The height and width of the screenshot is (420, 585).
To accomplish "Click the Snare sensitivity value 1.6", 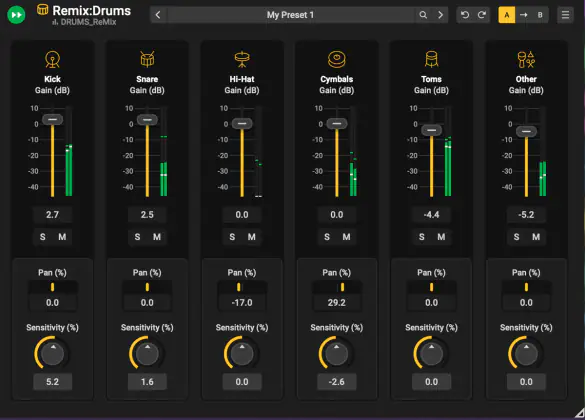I will coord(147,382).
